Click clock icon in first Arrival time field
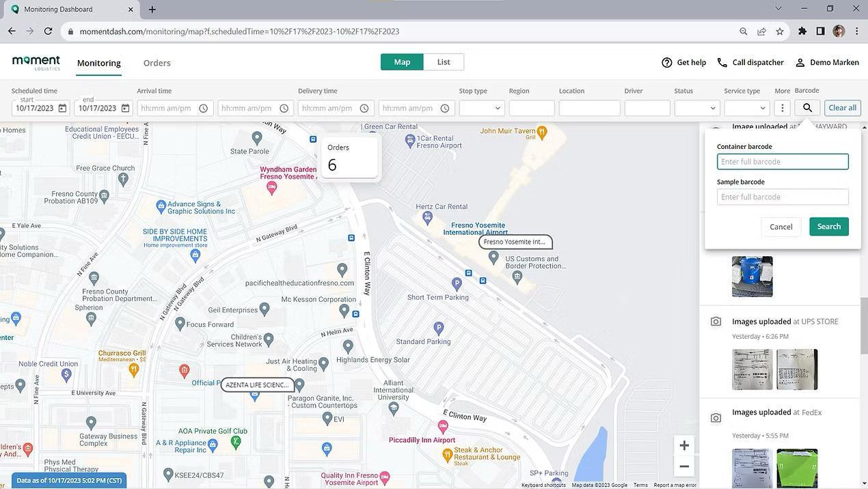Image resolution: width=868 pixels, height=489 pixels. (204, 108)
